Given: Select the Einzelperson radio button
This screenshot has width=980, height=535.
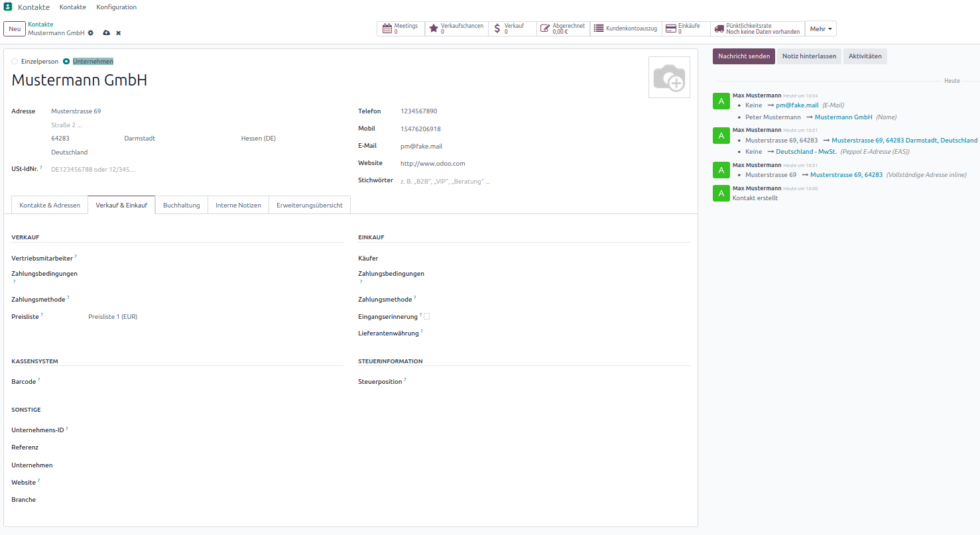Looking at the screenshot, I should 15,62.
